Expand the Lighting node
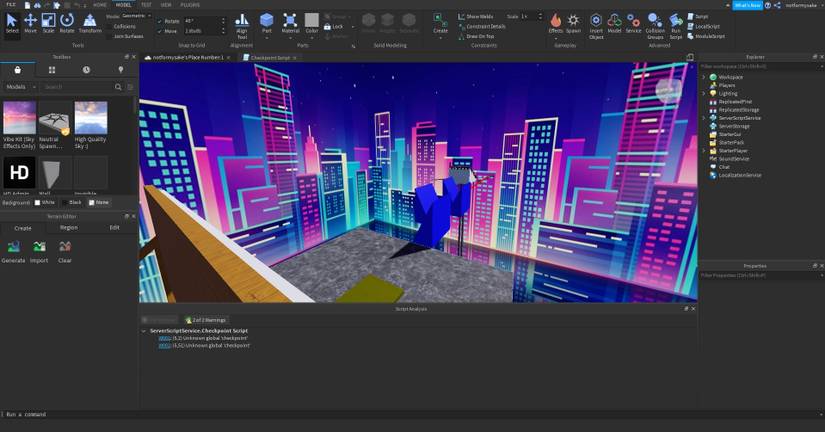 [x=704, y=93]
